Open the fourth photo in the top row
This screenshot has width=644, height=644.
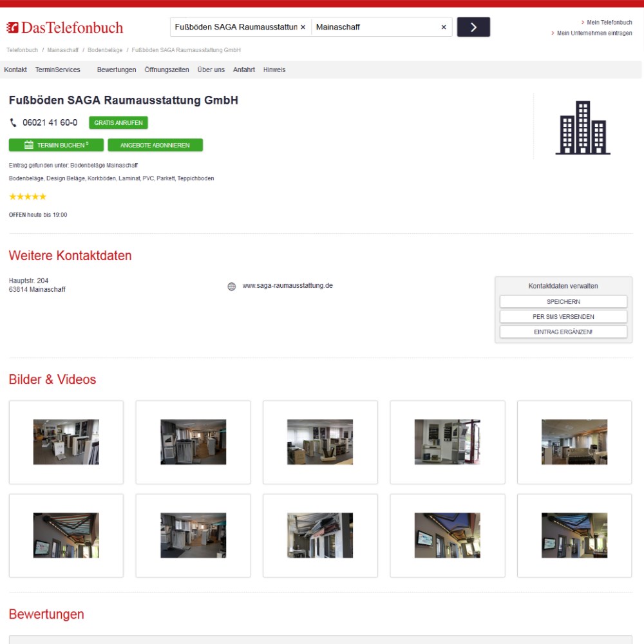[x=448, y=442]
